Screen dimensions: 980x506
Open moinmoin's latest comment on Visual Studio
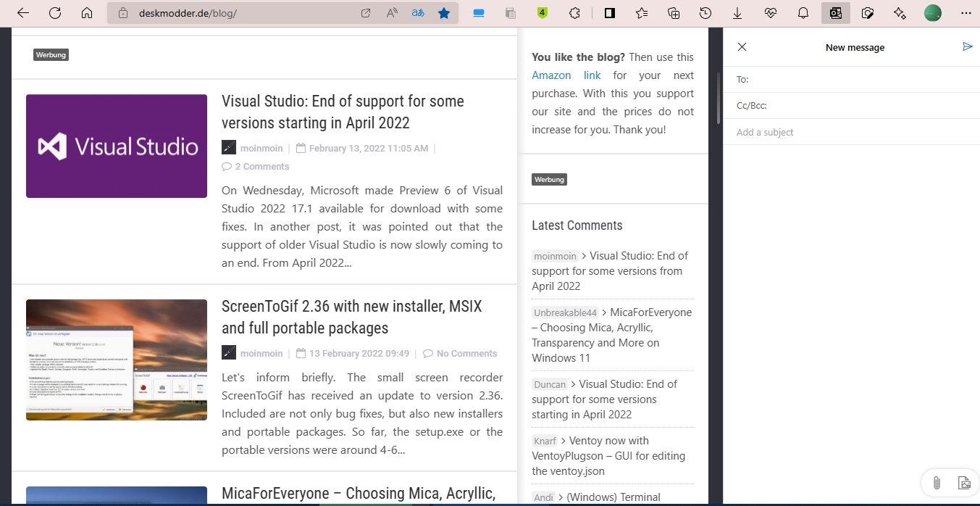coord(610,271)
